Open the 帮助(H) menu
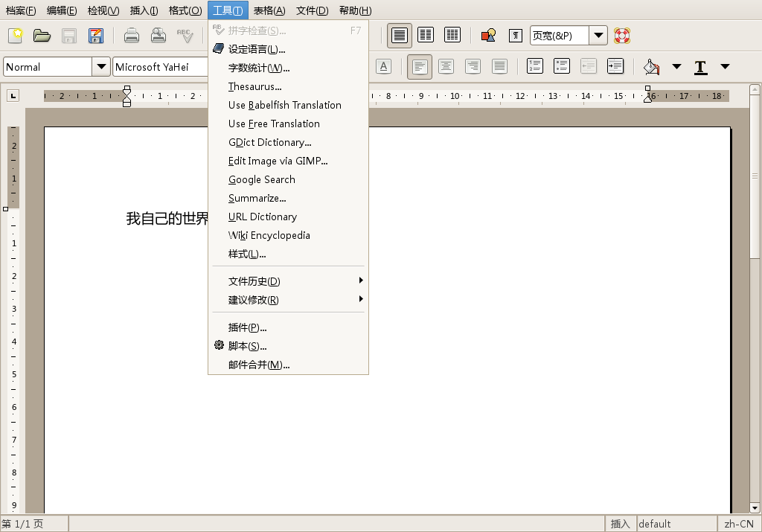Screen dimensions: 762x532 [x=355, y=10]
